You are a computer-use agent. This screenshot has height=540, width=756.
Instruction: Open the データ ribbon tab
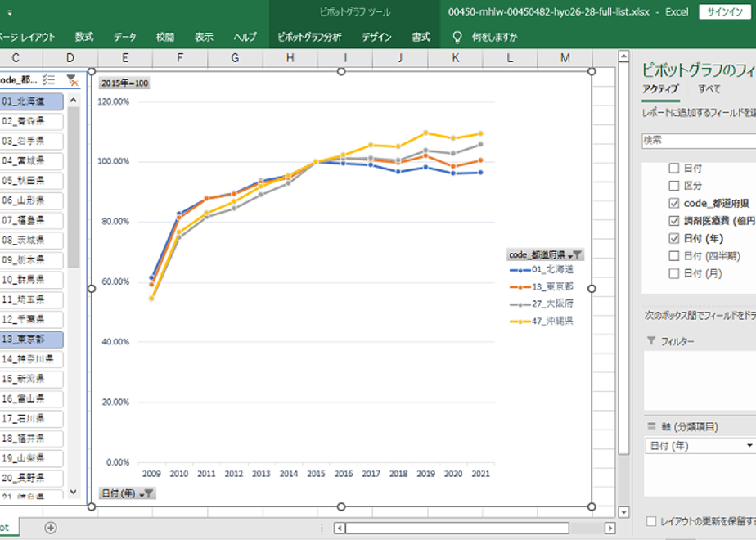(x=125, y=37)
